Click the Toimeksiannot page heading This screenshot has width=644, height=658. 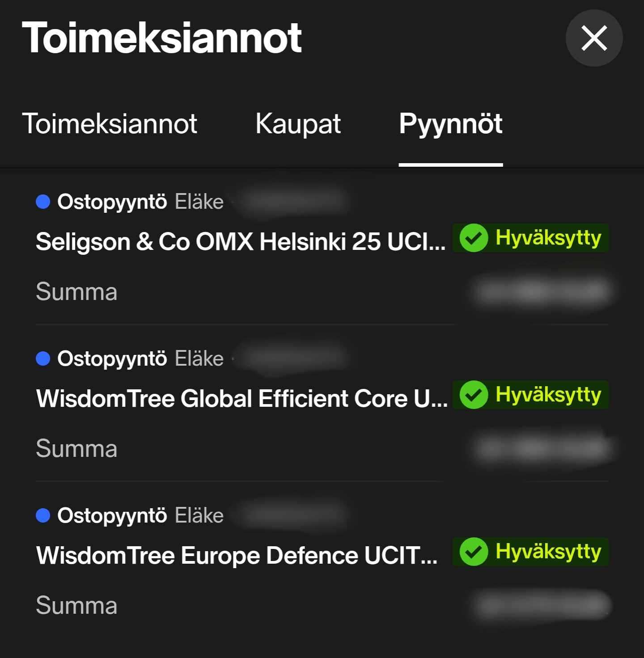pos(162,38)
